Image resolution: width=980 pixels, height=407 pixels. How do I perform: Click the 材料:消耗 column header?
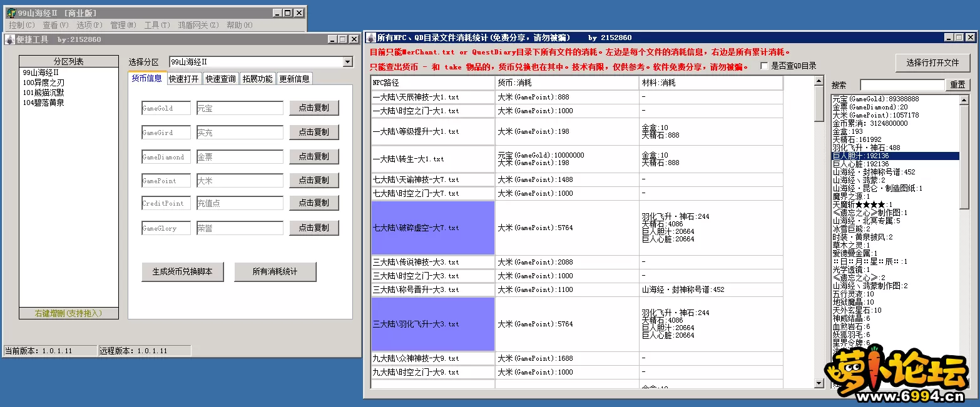tap(711, 83)
